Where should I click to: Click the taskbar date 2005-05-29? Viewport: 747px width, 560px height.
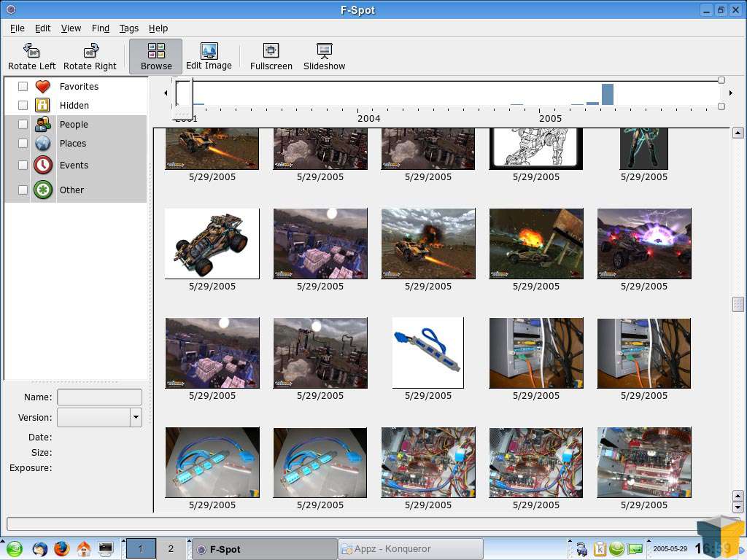pos(670,548)
